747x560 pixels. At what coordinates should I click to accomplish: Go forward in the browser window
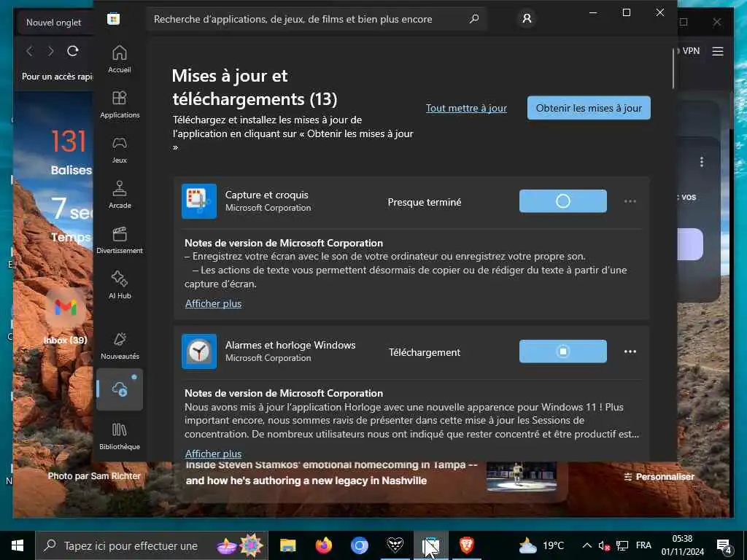pos(50,51)
